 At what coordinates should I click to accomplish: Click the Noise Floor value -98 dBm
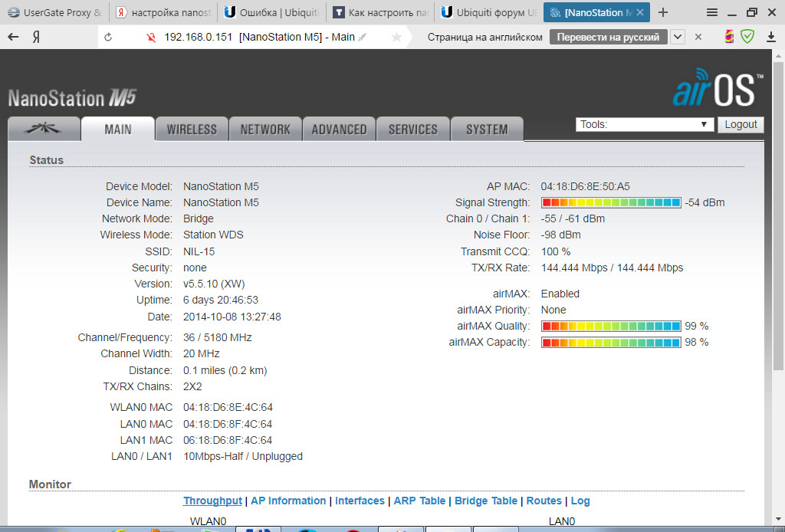click(560, 235)
